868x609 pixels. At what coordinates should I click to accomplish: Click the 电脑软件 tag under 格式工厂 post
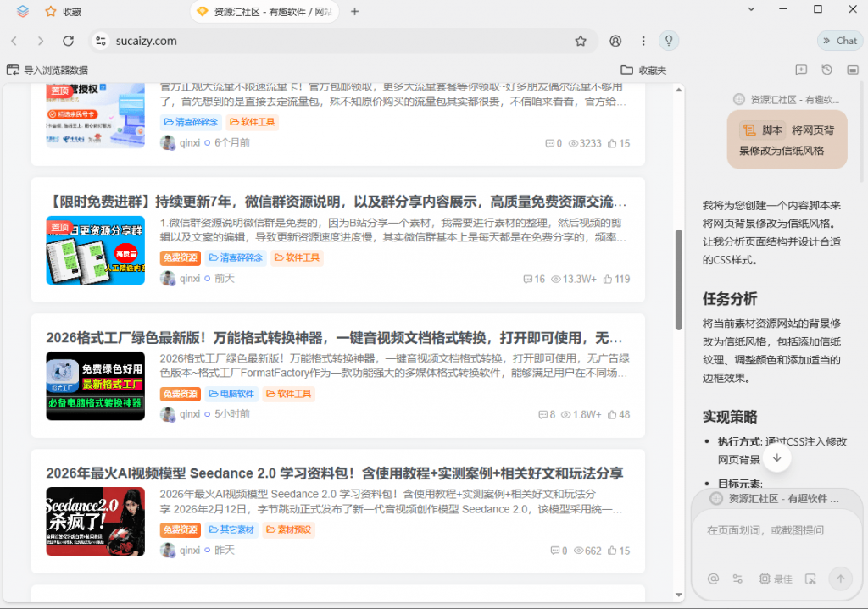pyautogui.click(x=231, y=394)
